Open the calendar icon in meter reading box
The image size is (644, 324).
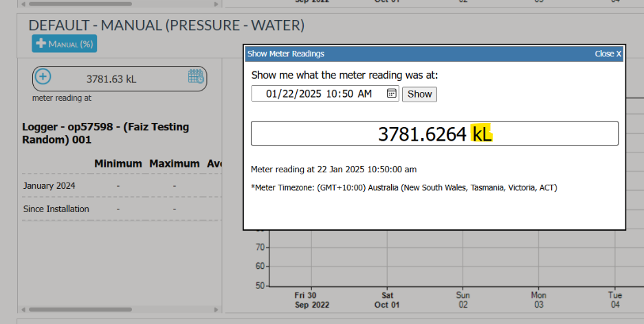(x=196, y=77)
